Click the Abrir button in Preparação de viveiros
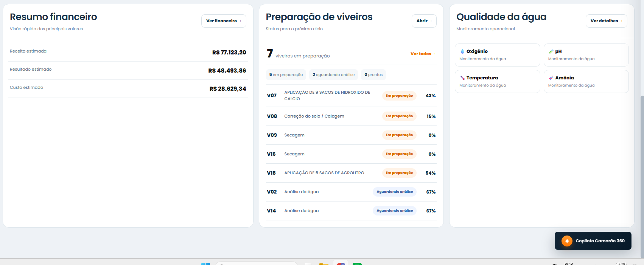The width and height of the screenshot is (644, 265). (x=424, y=21)
